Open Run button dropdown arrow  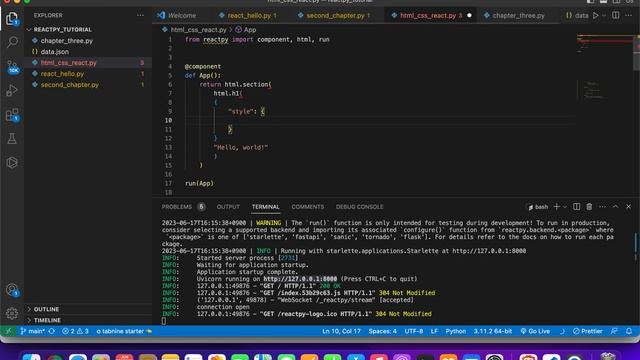(x=604, y=16)
